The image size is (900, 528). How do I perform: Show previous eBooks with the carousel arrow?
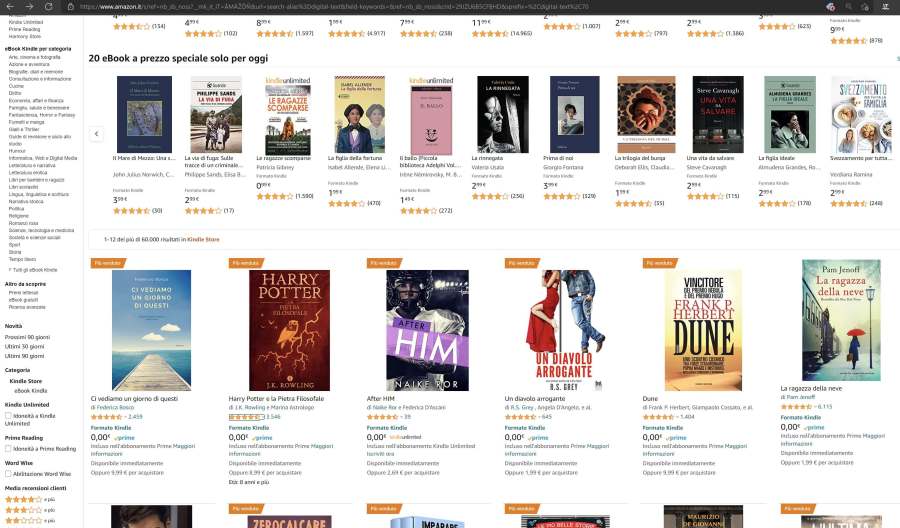96,134
